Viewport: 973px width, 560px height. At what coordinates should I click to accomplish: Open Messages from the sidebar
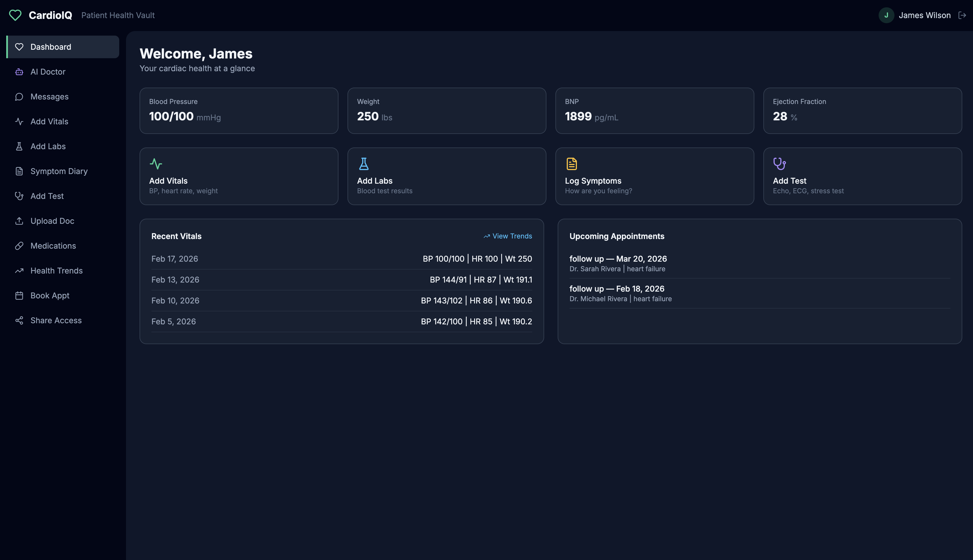[49, 97]
